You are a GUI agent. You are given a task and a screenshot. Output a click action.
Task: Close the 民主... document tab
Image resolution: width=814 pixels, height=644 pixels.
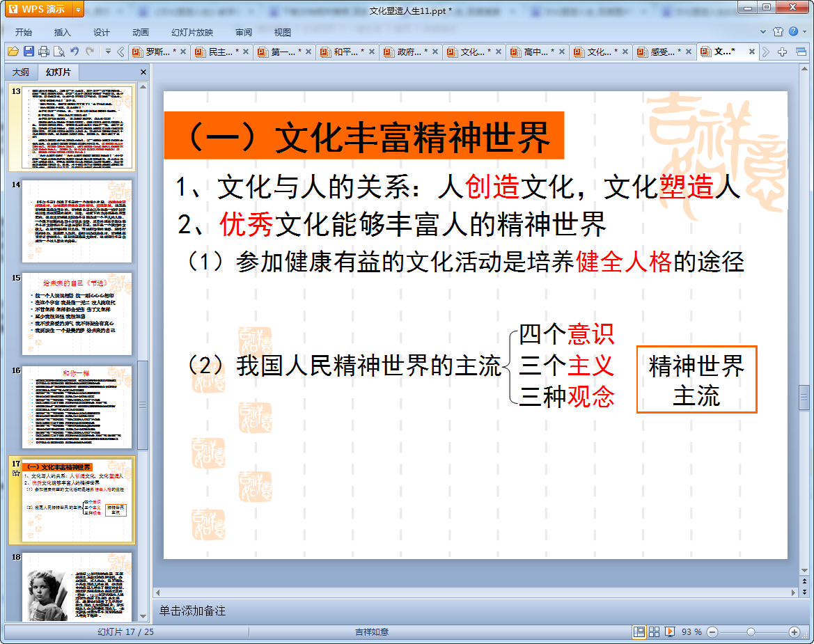[x=246, y=52]
